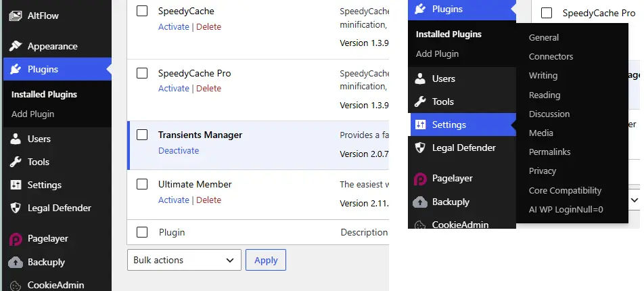The width and height of the screenshot is (644, 291).
Task: Deactivate the Transients Manager plugin
Action: 179,150
